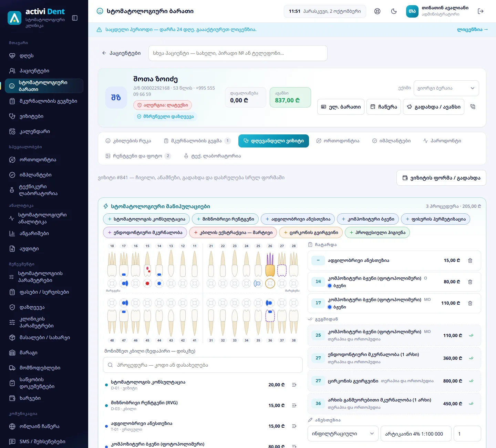This screenshot has height=448, width=496.
Task: Click the phone call icon beside გადახდა / ავანსი
Action: tap(473, 107)
